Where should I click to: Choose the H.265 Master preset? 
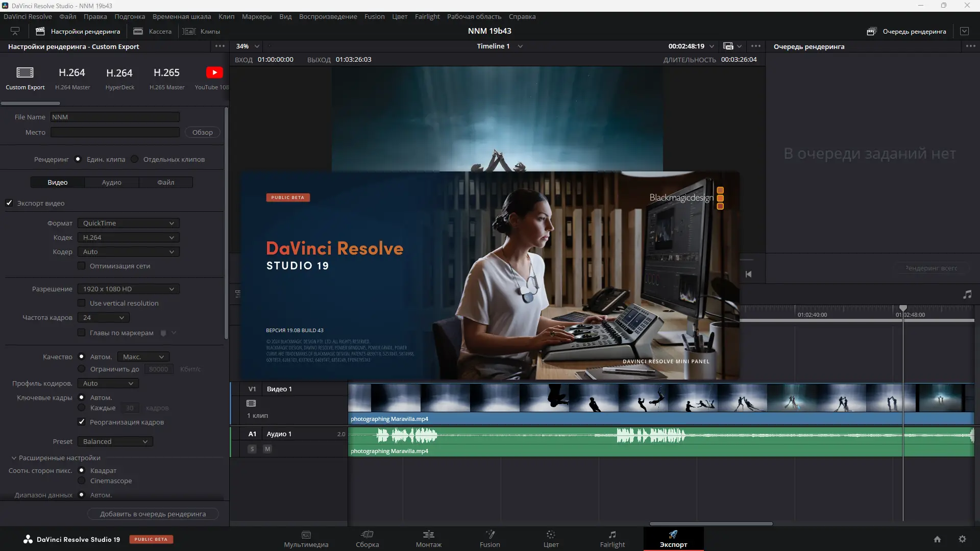pos(166,78)
